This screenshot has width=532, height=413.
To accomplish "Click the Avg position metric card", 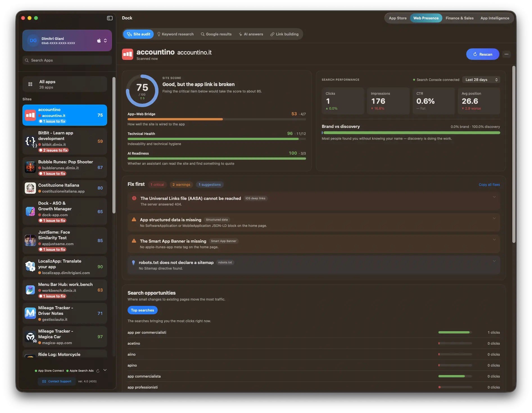I will [x=479, y=101].
